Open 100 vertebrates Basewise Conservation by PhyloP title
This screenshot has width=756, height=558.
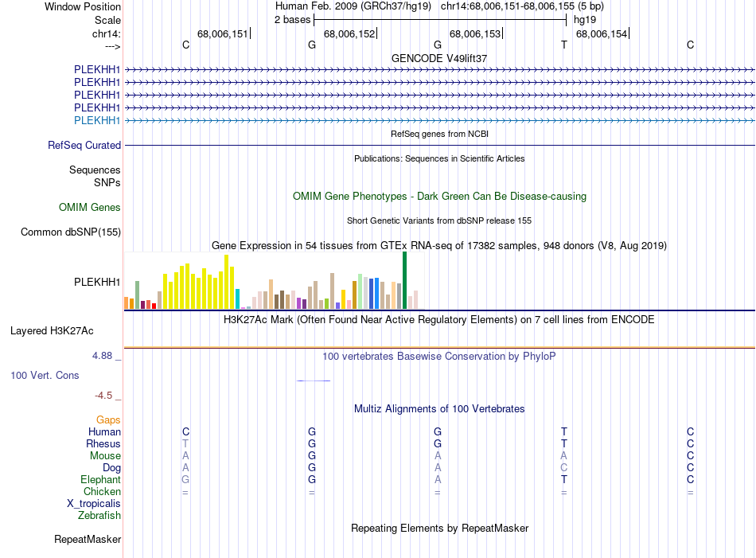point(439,357)
